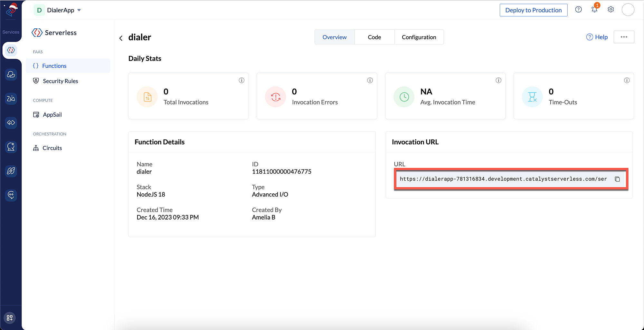644x330 pixels.
Task: Show info for the Avg. Invocation Time card
Action: point(498,80)
